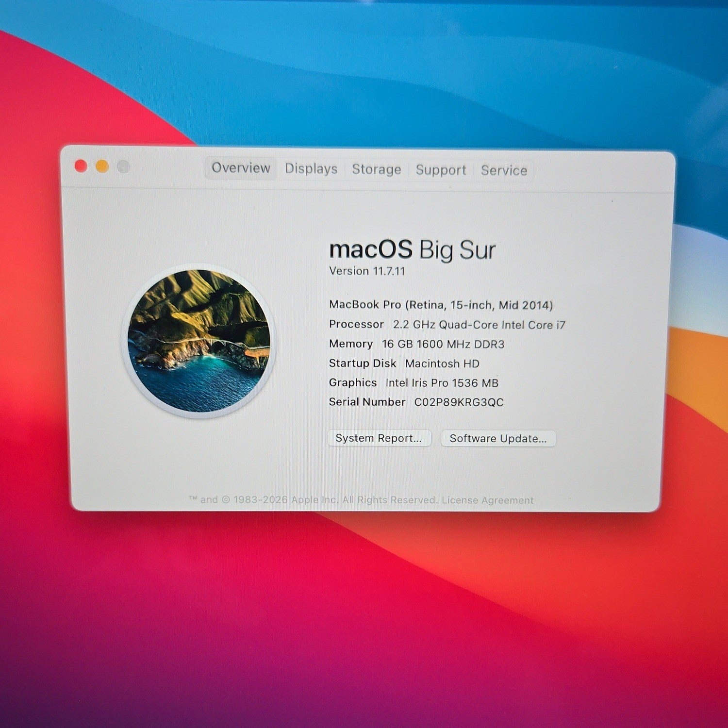The height and width of the screenshot is (728, 728).
Task: Click the MacBook Pro (Retina, 15-inch, Mid 2014) line
Action: point(441,305)
